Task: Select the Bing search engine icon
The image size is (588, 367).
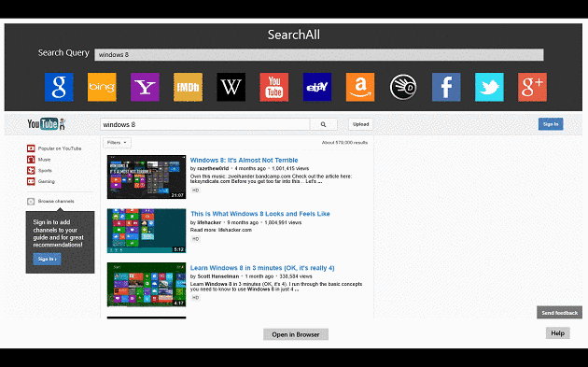Action: (102, 87)
